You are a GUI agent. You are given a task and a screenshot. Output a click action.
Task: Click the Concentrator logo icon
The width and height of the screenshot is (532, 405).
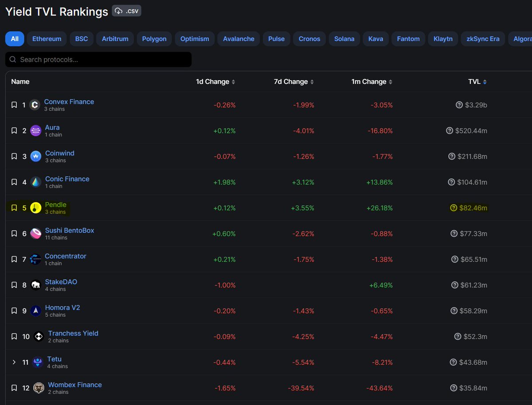pyautogui.click(x=36, y=260)
